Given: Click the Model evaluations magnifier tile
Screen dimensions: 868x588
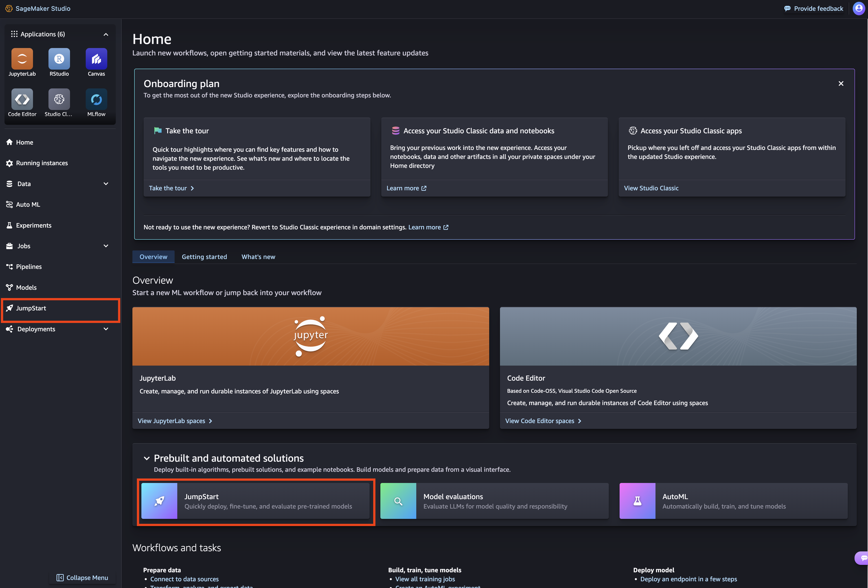Looking at the screenshot, I should pos(398,501).
